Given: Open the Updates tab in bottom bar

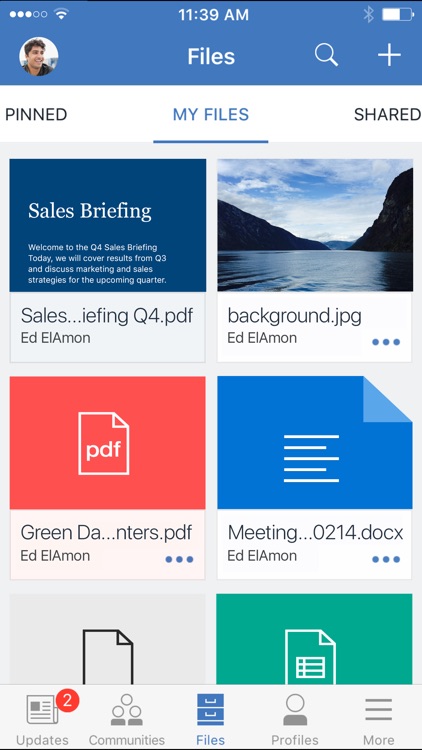Looking at the screenshot, I should (42, 719).
